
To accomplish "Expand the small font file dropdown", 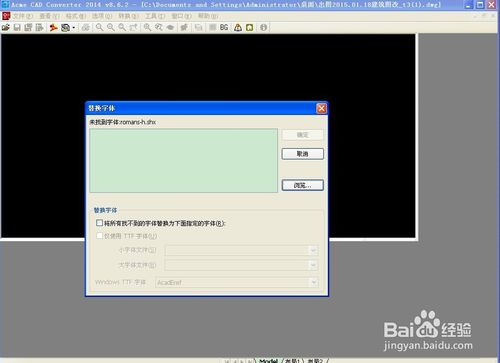I will (313, 250).
